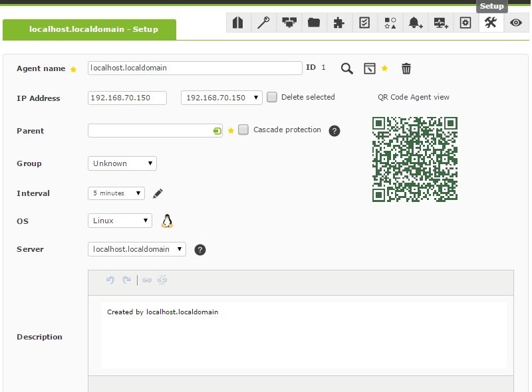Open the inventory checklist tab icon
This screenshot has width=532, height=392.
point(364,23)
